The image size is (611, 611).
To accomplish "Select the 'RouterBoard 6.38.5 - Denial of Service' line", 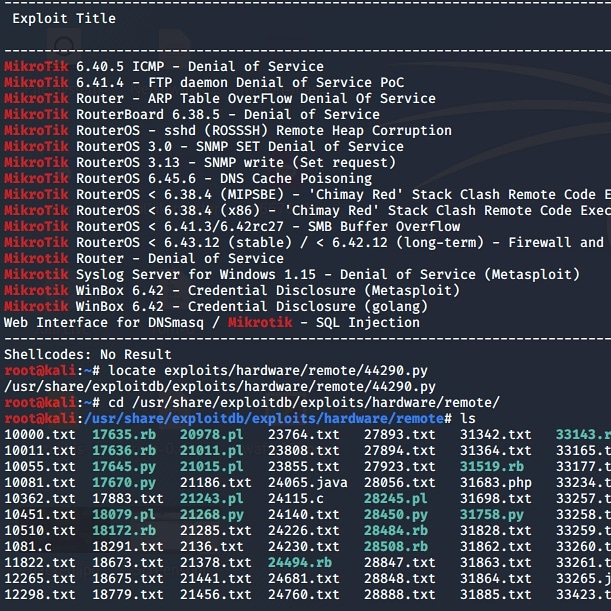I will click(x=192, y=114).
